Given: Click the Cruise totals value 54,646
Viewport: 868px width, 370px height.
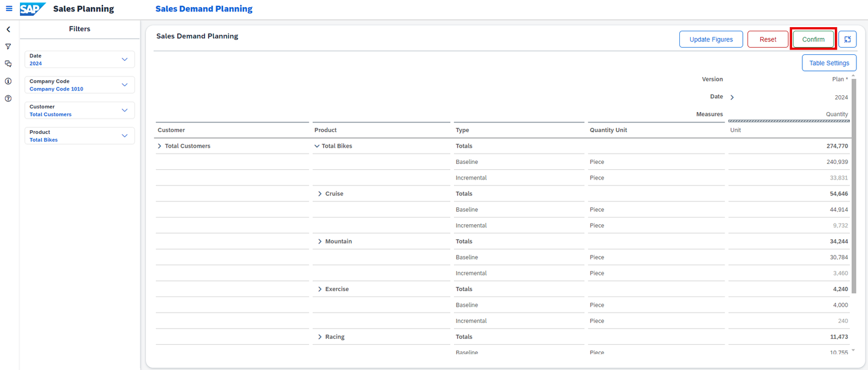Looking at the screenshot, I should pyautogui.click(x=838, y=193).
